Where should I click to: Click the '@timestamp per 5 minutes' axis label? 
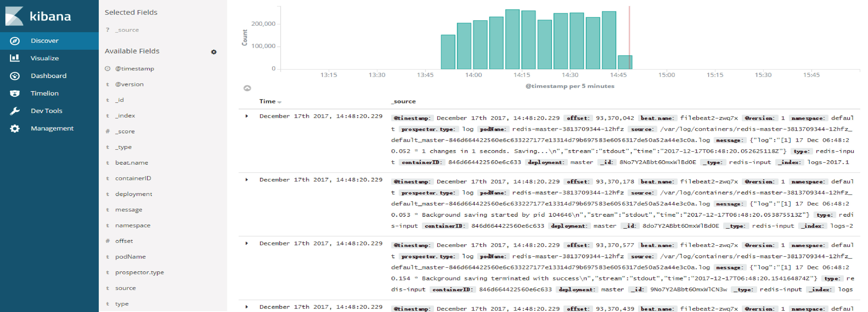coord(570,86)
